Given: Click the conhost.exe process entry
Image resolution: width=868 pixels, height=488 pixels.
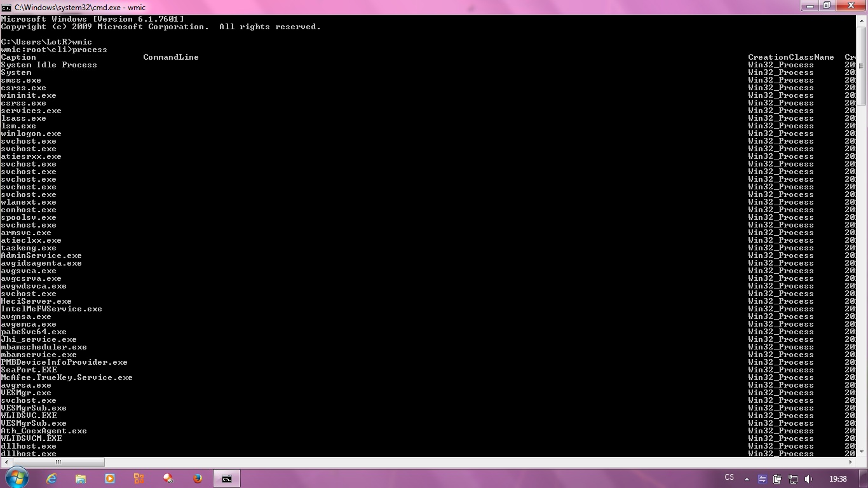Looking at the screenshot, I should coord(29,210).
